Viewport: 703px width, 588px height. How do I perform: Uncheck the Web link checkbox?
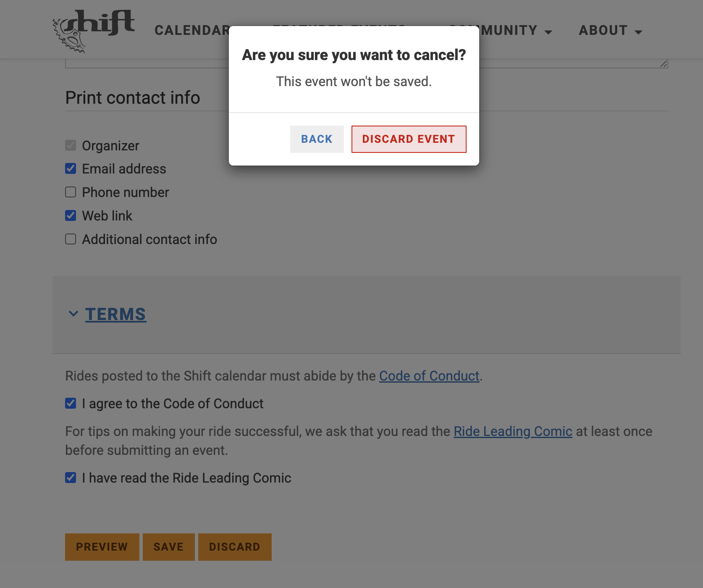click(x=71, y=216)
